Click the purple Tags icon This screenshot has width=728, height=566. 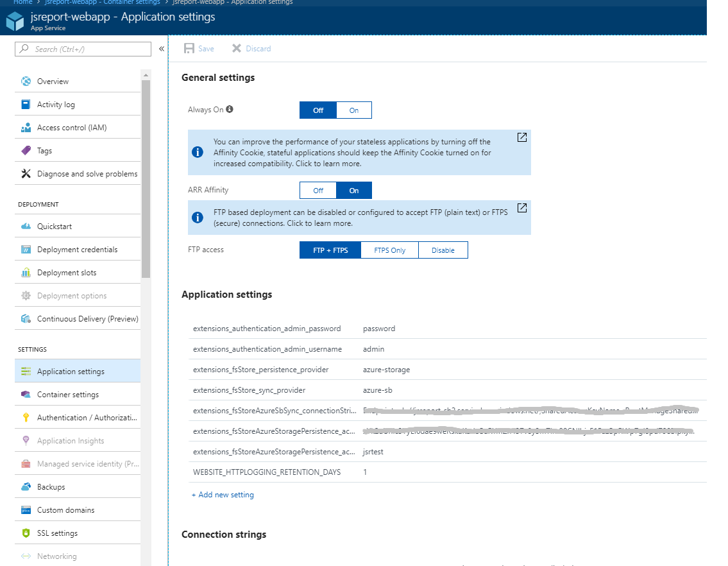coord(26,151)
